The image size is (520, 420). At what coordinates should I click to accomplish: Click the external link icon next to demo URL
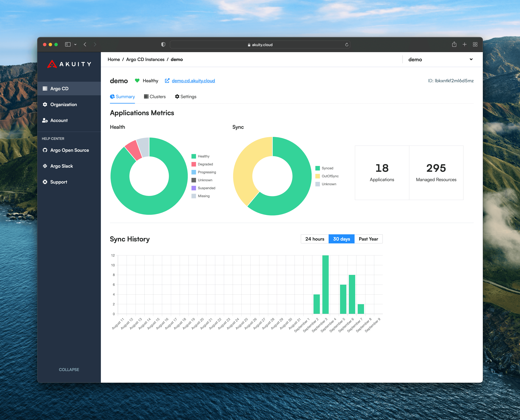pyautogui.click(x=167, y=81)
